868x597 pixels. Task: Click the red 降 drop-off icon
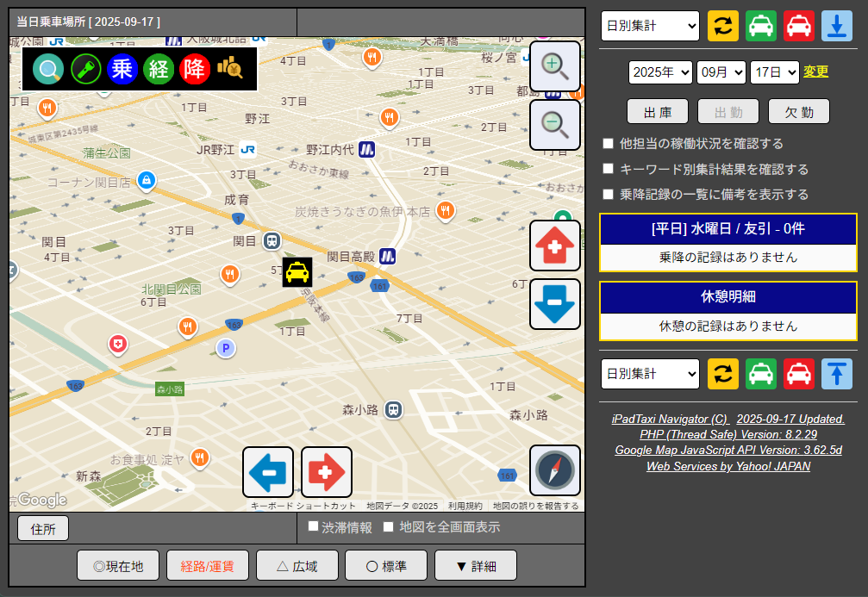(196, 69)
